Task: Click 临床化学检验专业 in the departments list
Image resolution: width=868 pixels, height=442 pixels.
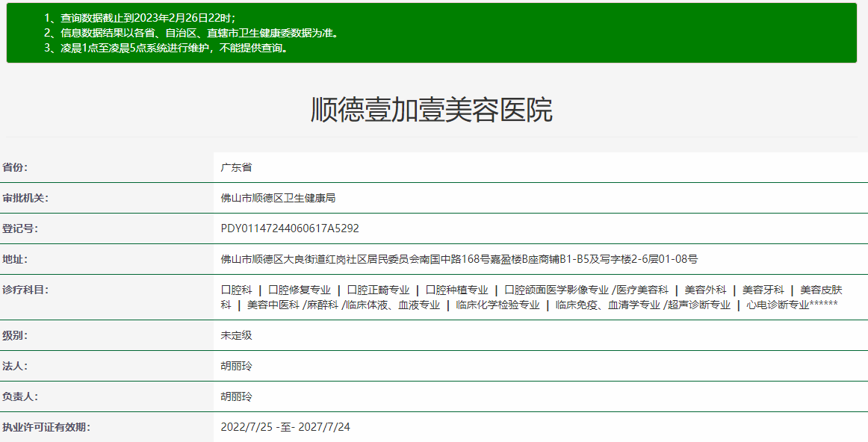Action: [497, 305]
